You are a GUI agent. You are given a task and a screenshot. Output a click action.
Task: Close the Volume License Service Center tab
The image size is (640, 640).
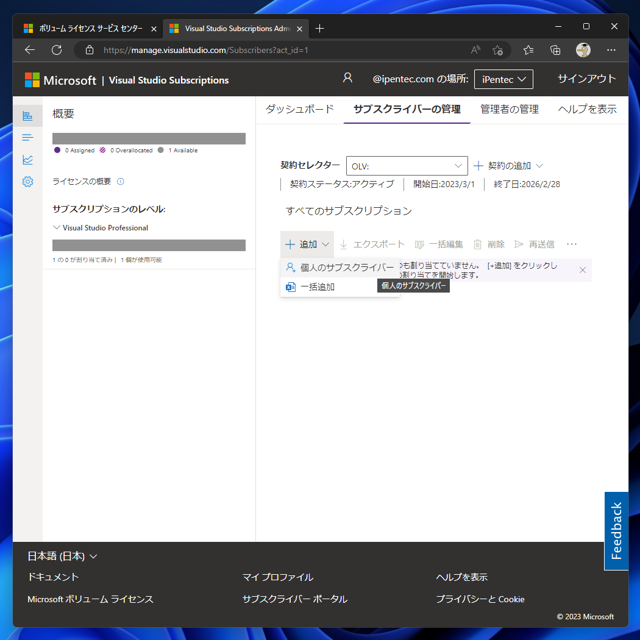(x=154, y=29)
